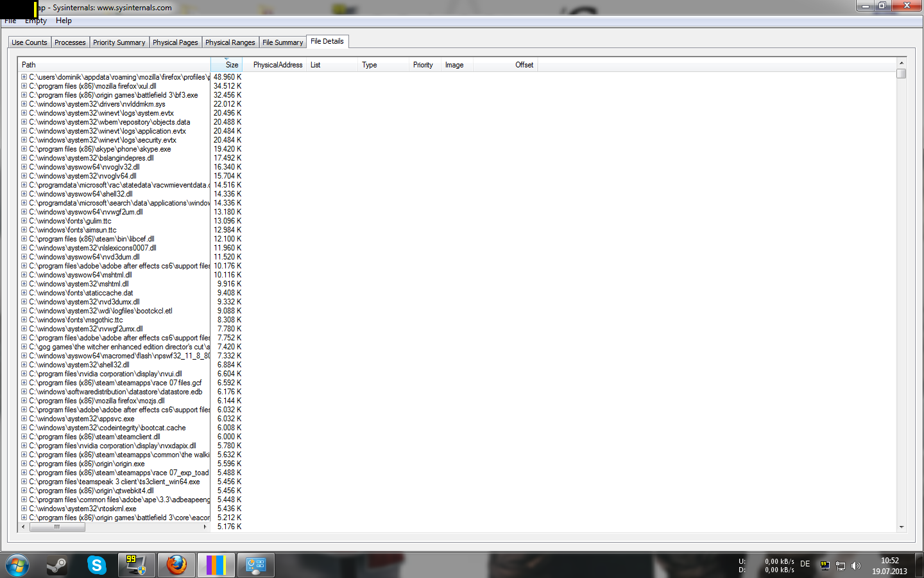
Task: Select the security.evtx row
Action: (x=103, y=140)
